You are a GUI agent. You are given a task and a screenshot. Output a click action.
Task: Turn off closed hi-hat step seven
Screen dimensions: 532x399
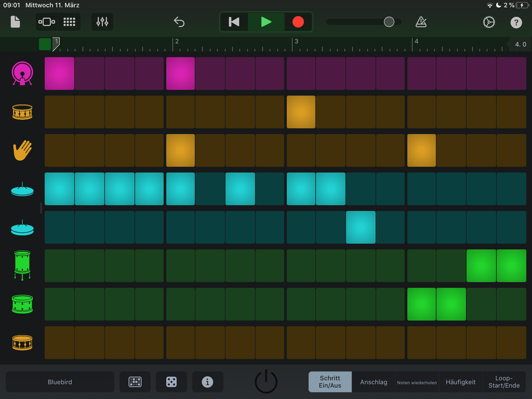coord(240,189)
